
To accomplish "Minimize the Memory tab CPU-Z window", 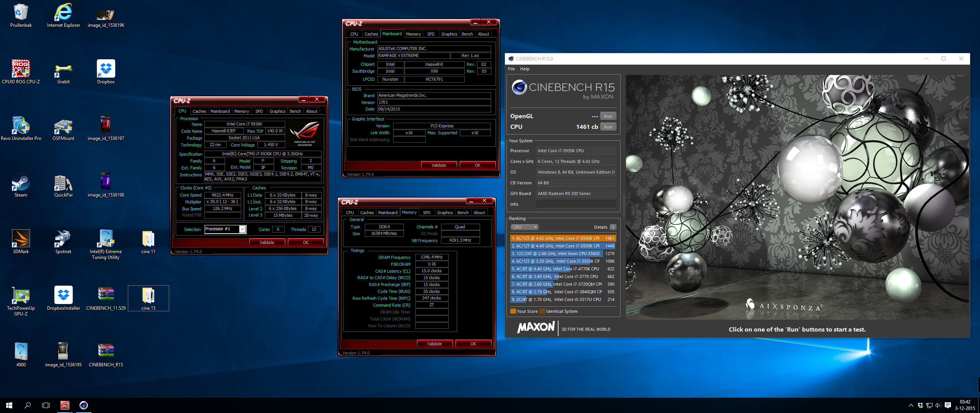I will tap(471, 201).
